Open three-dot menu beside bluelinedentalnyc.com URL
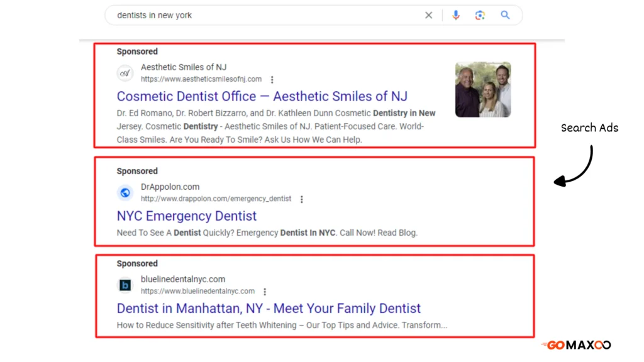This screenshot has width=644, height=362. (x=265, y=292)
